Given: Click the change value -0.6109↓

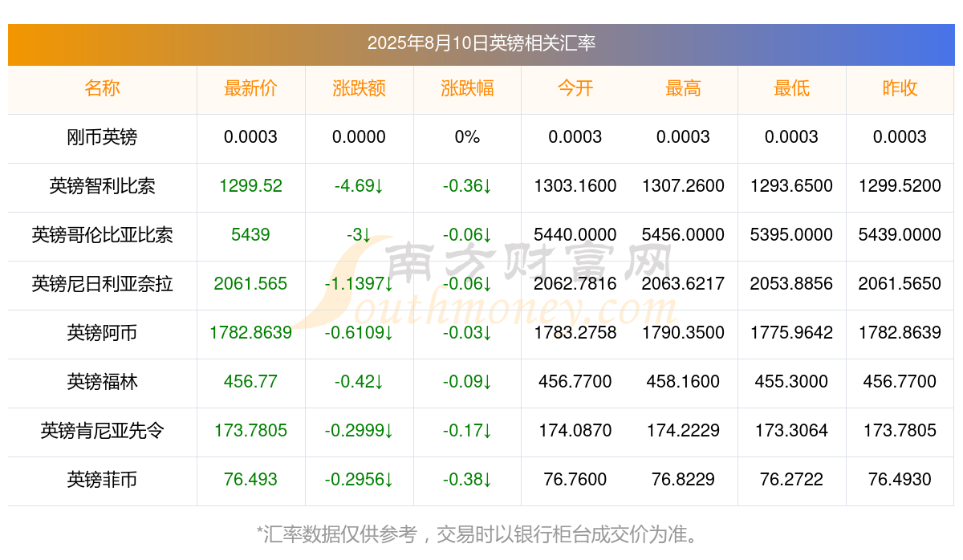Looking at the screenshot, I should (x=359, y=333).
